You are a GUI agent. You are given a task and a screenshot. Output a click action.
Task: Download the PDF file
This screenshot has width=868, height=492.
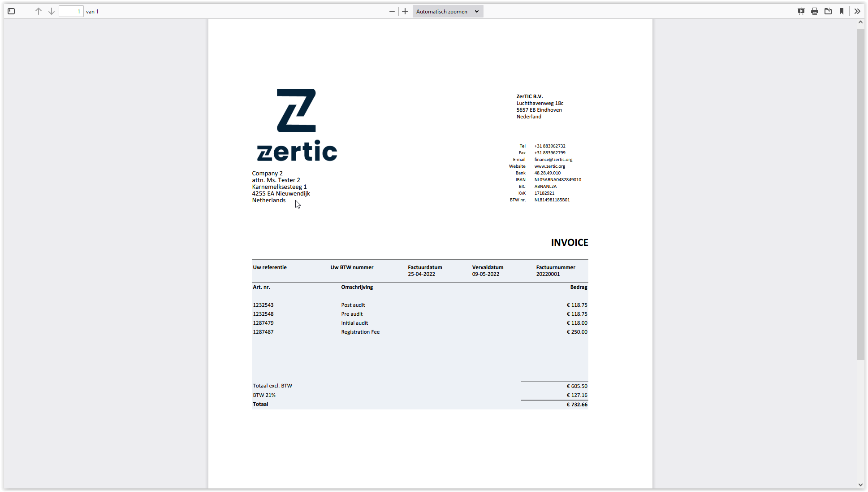[x=828, y=11]
